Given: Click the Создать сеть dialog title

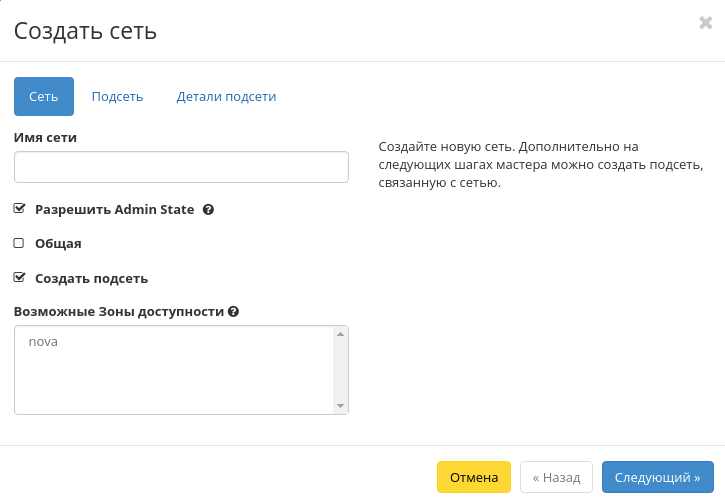Looking at the screenshot, I should point(85,31).
